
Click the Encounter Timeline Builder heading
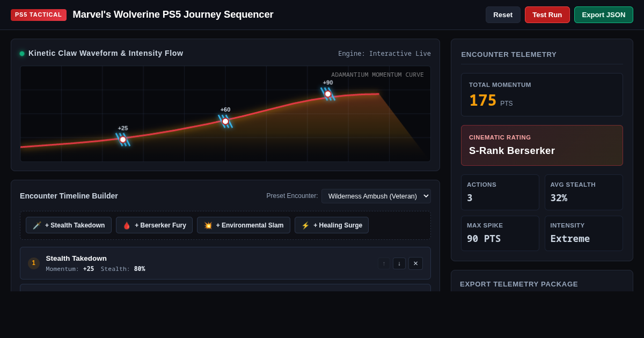(x=69, y=196)
